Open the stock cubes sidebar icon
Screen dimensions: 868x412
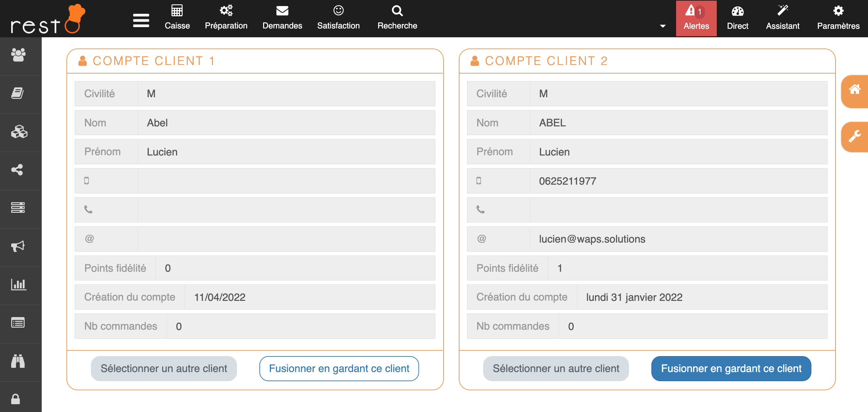(19, 132)
